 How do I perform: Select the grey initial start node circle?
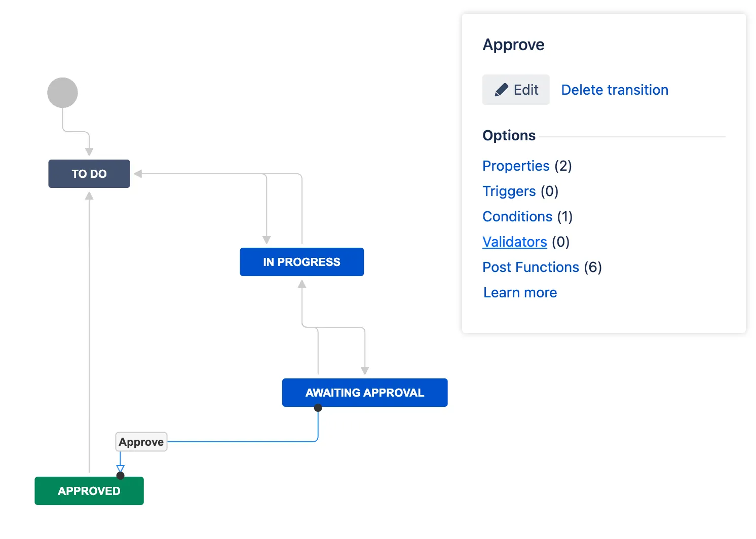click(x=62, y=93)
